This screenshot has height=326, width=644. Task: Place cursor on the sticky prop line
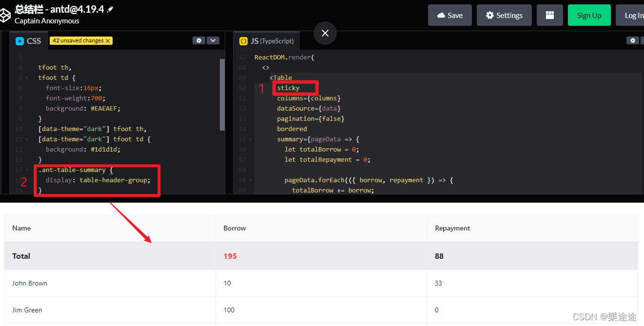(x=288, y=88)
